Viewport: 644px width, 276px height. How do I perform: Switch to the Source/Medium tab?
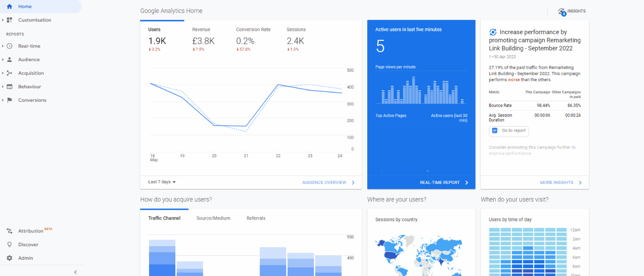click(x=213, y=218)
